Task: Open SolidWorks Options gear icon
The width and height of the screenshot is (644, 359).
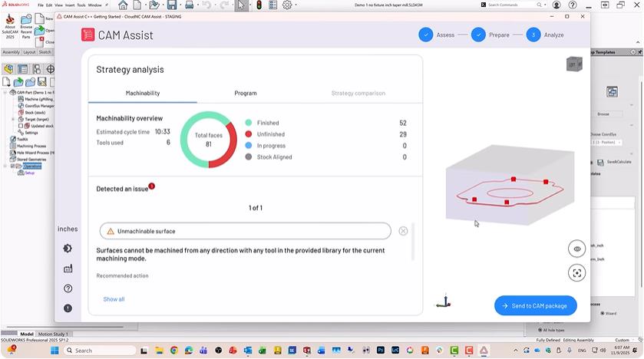Action: pos(287,5)
